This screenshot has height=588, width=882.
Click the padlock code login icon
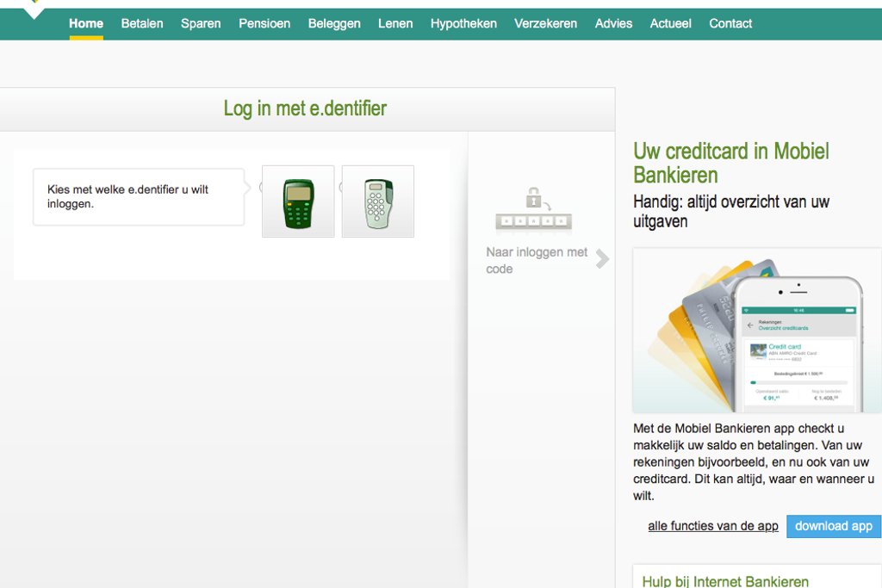(533, 211)
